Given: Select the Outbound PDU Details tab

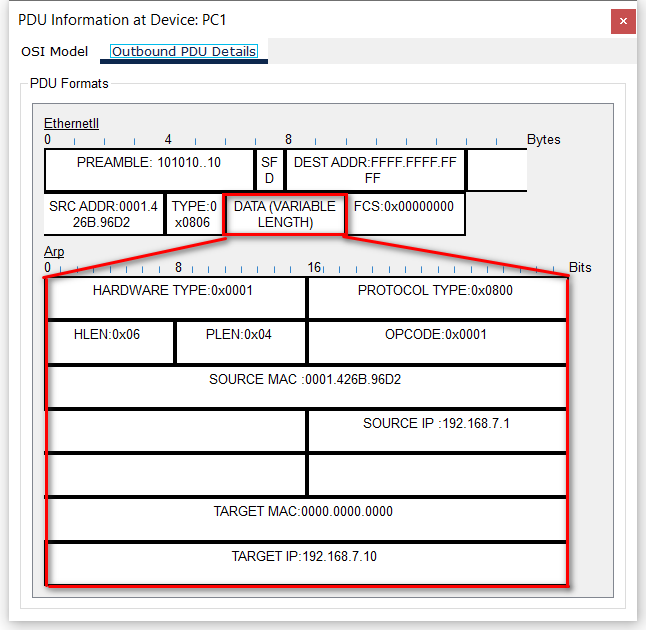Looking at the screenshot, I should click(x=184, y=52).
